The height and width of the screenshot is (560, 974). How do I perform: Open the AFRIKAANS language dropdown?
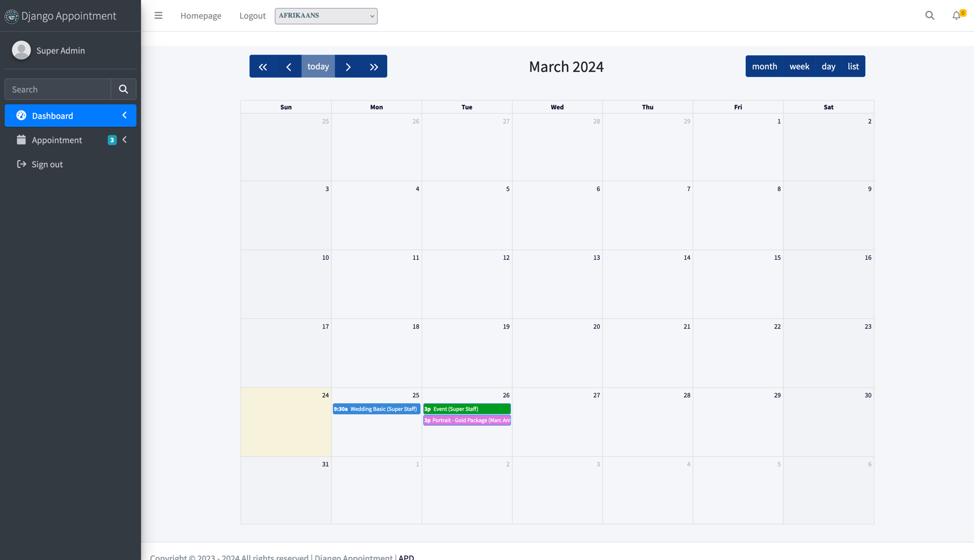326,16
